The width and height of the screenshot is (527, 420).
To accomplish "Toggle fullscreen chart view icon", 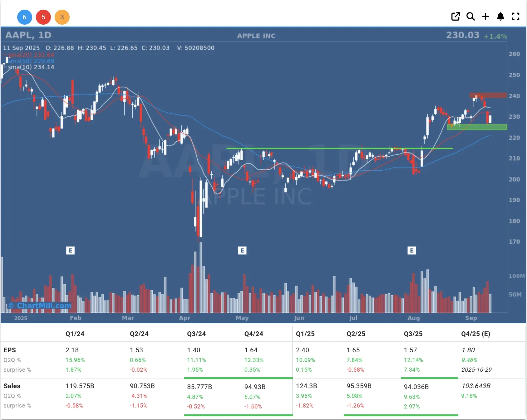I will pos(515,17).
